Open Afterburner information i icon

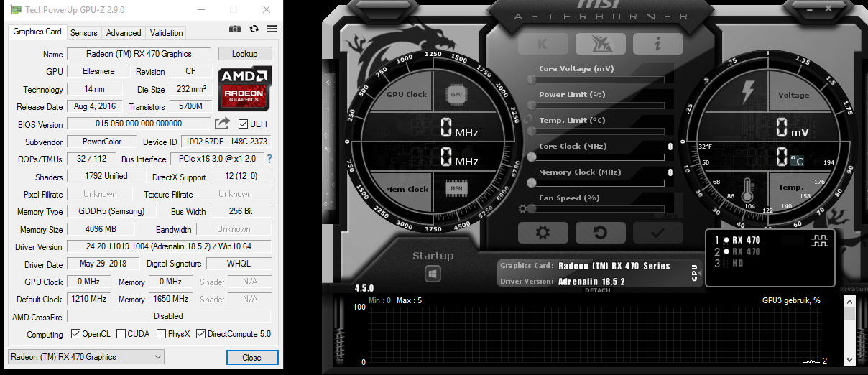point(657,43)
